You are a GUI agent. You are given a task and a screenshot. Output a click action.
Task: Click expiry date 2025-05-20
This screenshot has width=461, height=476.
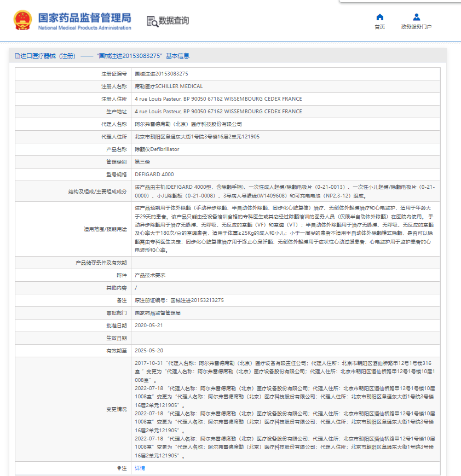(x=149, y=351)
